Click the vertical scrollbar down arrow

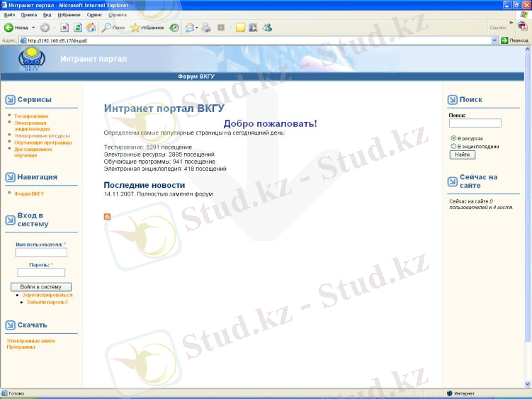pos(528,384)
